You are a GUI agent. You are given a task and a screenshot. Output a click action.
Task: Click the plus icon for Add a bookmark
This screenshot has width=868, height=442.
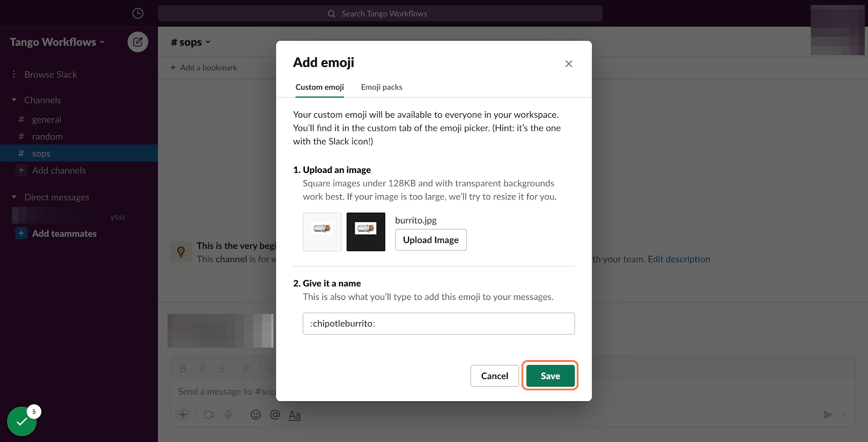pyautogui.click(x=173, y=68)
